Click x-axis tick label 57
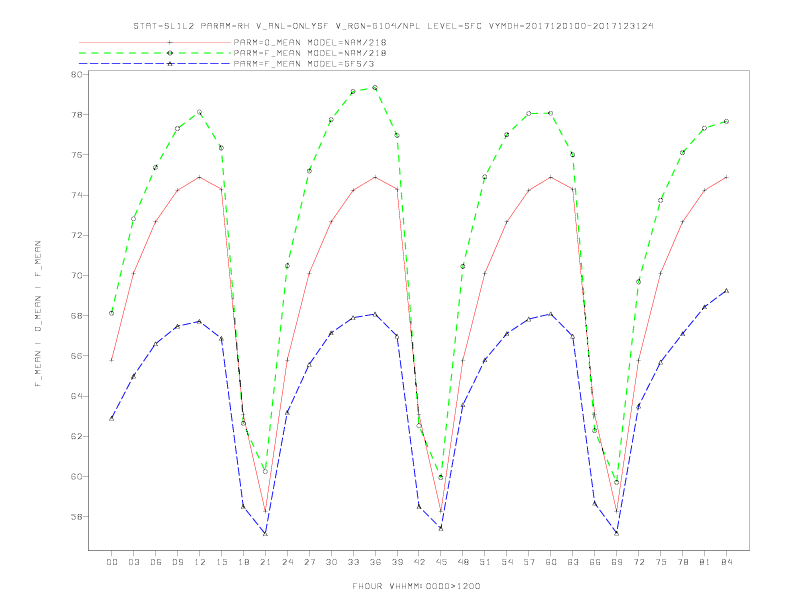792x612 pixels. 529,562
